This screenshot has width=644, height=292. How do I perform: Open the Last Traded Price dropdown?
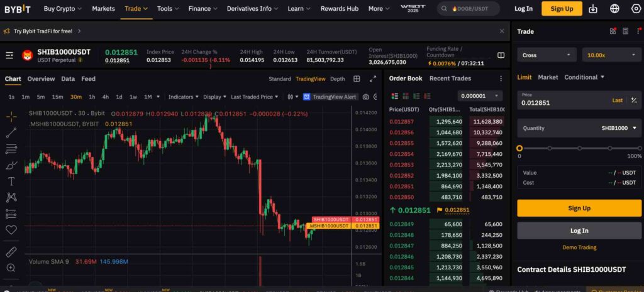pos(255,97)
